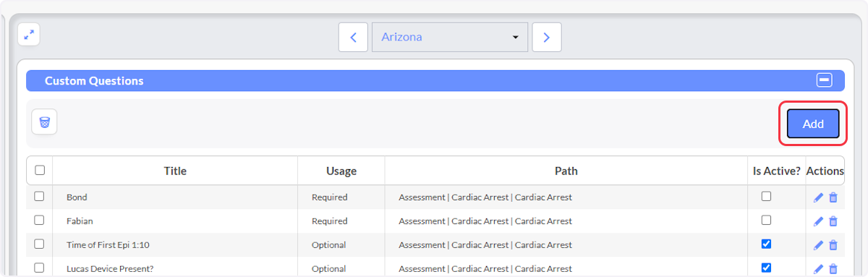868x277 pixels.
Task: Toggle Is Active for Lucas Device Present?
Action: point(767,268)
